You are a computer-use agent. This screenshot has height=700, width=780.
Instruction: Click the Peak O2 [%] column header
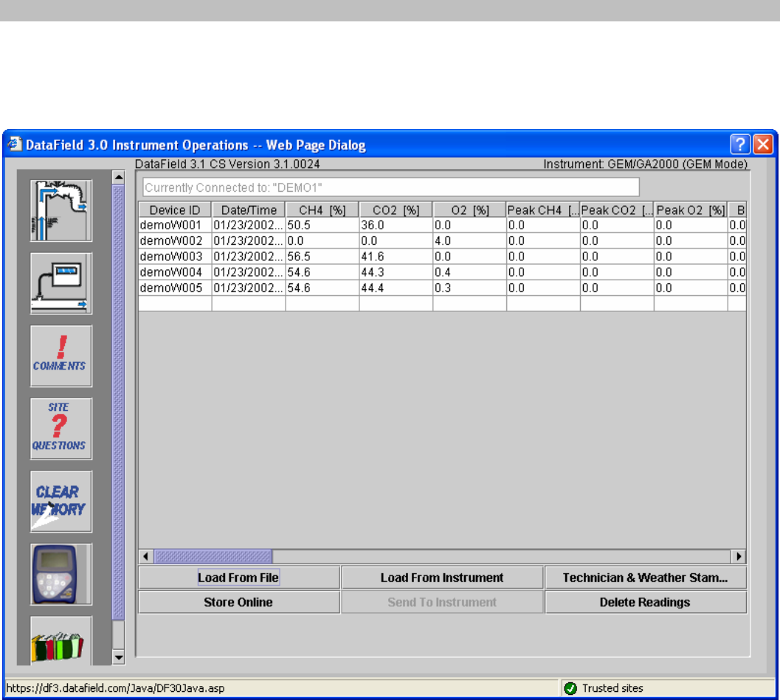click(x=691, y=209)
